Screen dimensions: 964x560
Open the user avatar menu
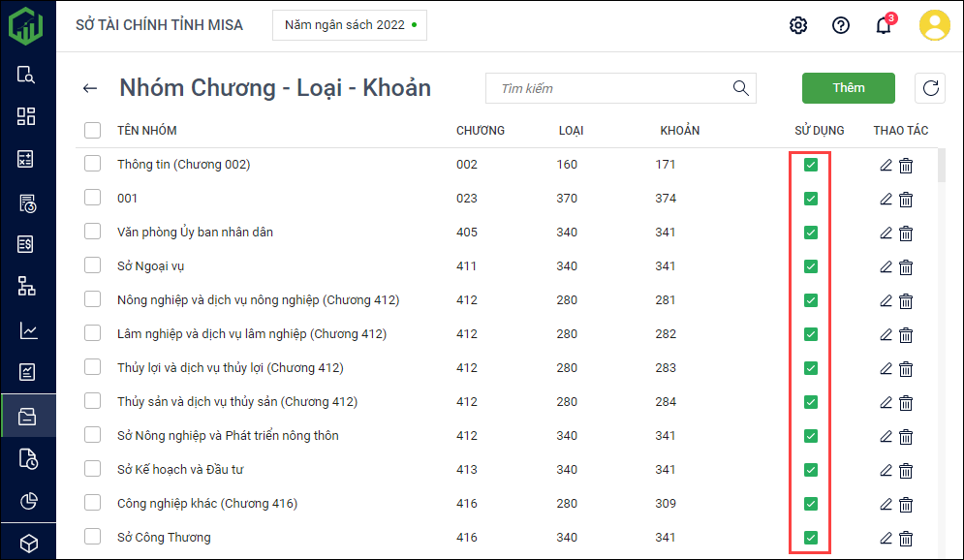pos(935,25)
